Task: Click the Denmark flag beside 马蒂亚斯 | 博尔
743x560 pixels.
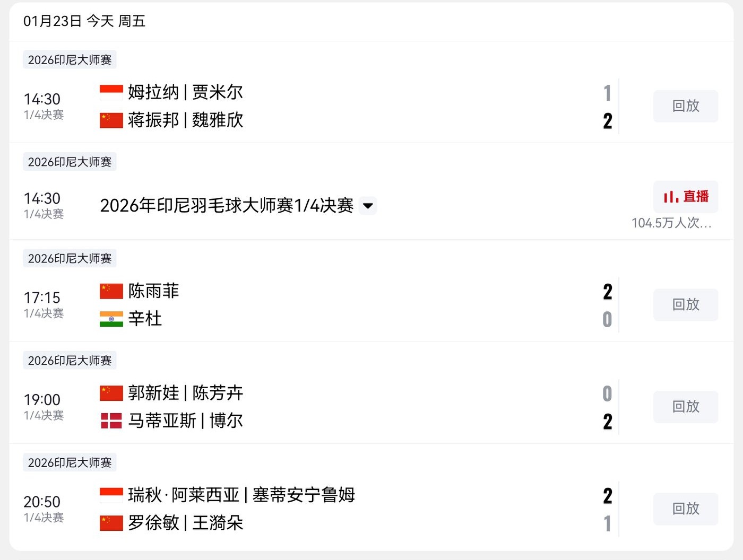Action: click(x=111, y=421)
